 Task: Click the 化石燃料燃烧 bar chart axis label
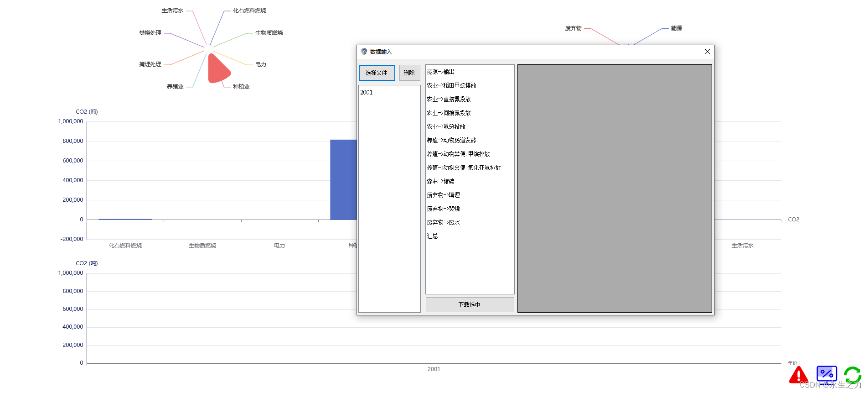tap(125, 246)
